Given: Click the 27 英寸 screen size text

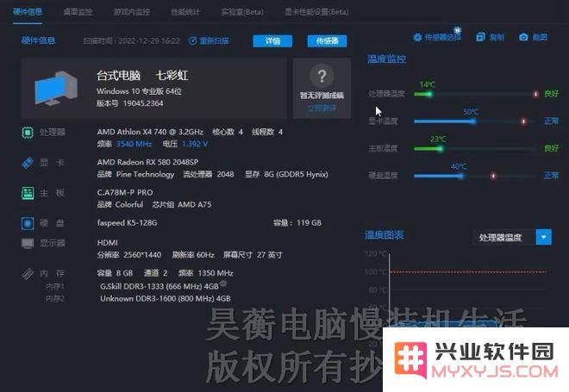Looking at the screenshot, I should pyautogui.click(x=270, y=255).
